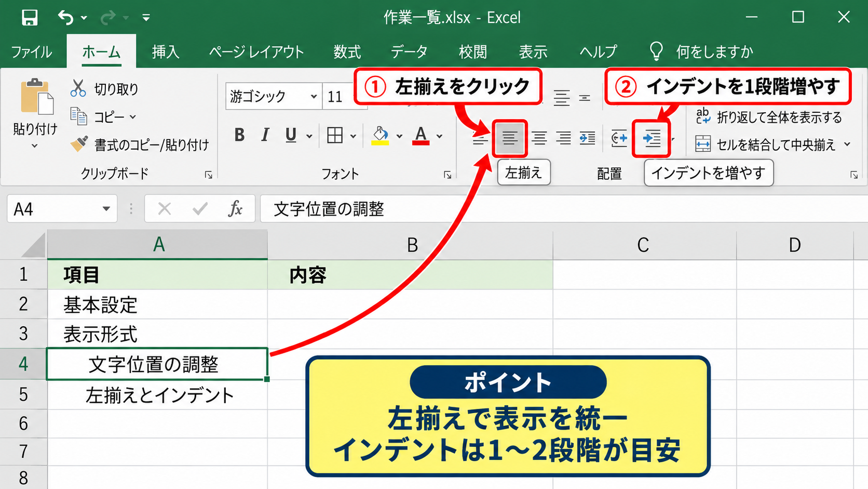Open the クリップボード group dialog launcher
Screen dimensions: 868x489
tap(209, 175)
